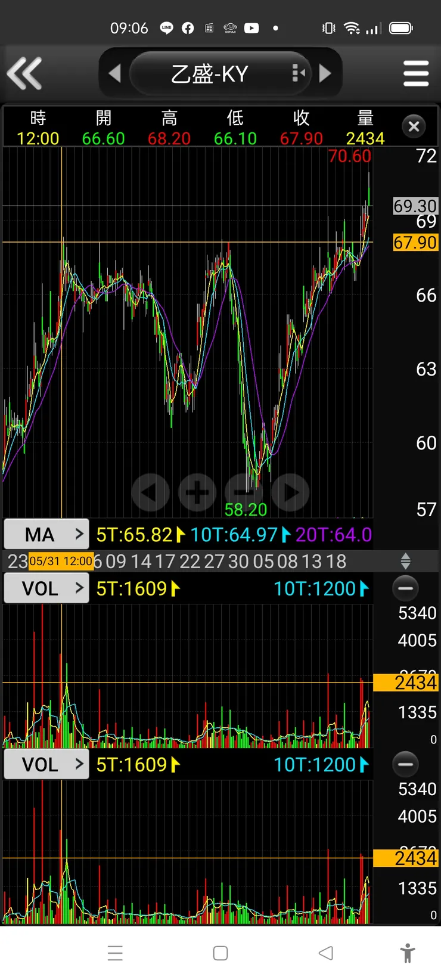Screen dimensions: 441x980
Task: Tap the 69.30 price label on axis
Action: click(x=415, y=206)
